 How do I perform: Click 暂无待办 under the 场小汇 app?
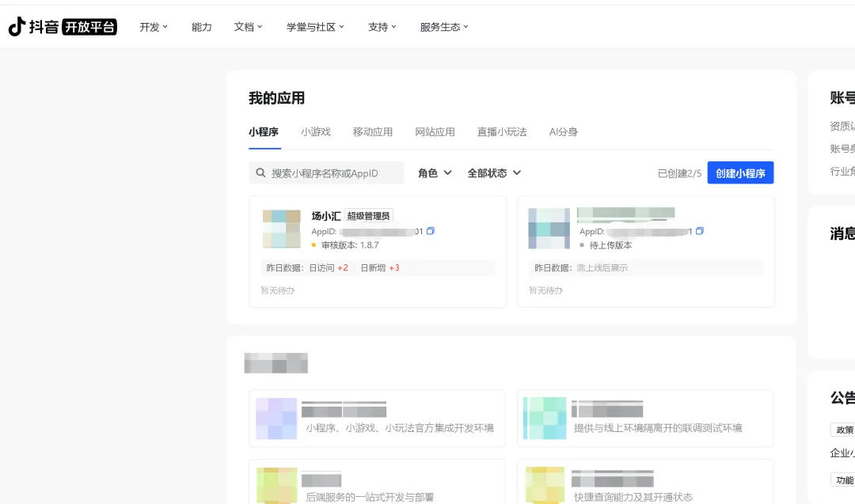coord(278,290)
